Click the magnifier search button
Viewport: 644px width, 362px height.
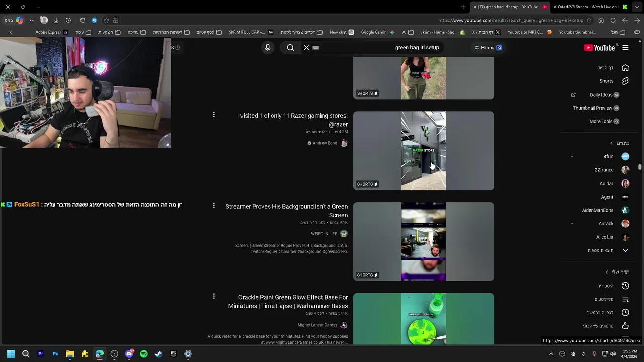point(290,47)
